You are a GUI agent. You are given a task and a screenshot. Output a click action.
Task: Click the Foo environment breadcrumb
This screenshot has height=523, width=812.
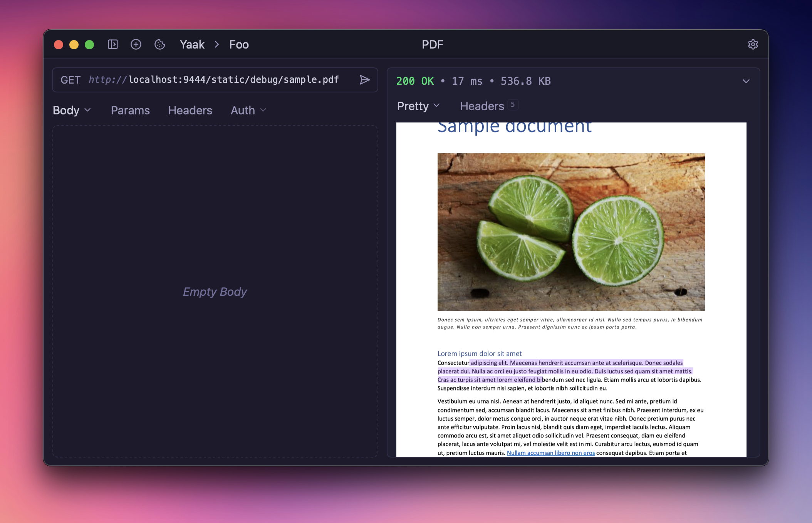coord(239,44)
